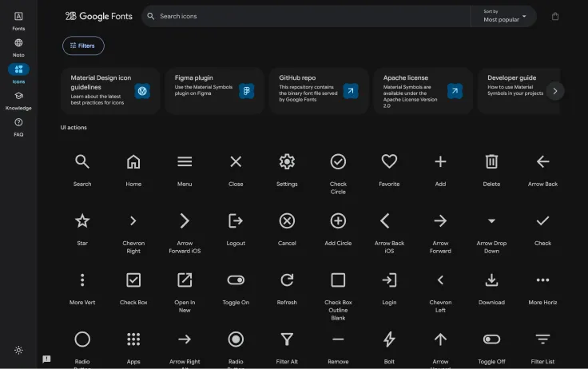588x369 pixels.
Task: Choose the Refresh icon
Action: pyautogui.click(x=287, y=280)
